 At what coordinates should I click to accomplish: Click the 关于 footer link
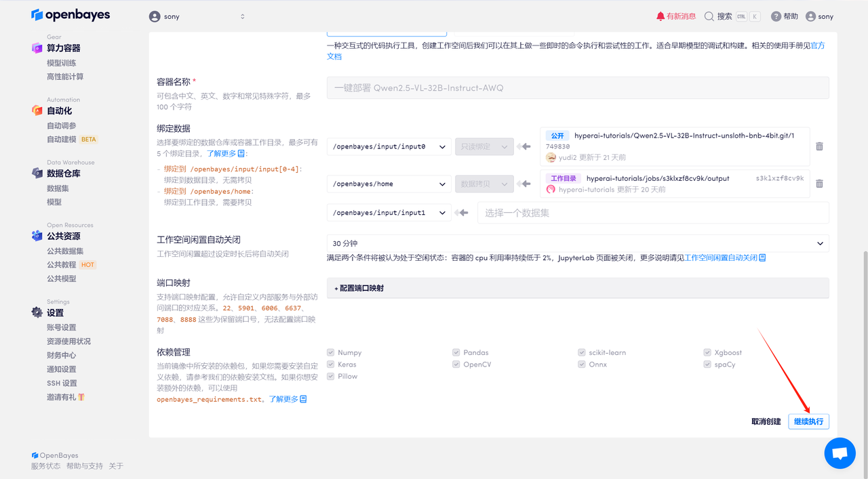point(116,466)
